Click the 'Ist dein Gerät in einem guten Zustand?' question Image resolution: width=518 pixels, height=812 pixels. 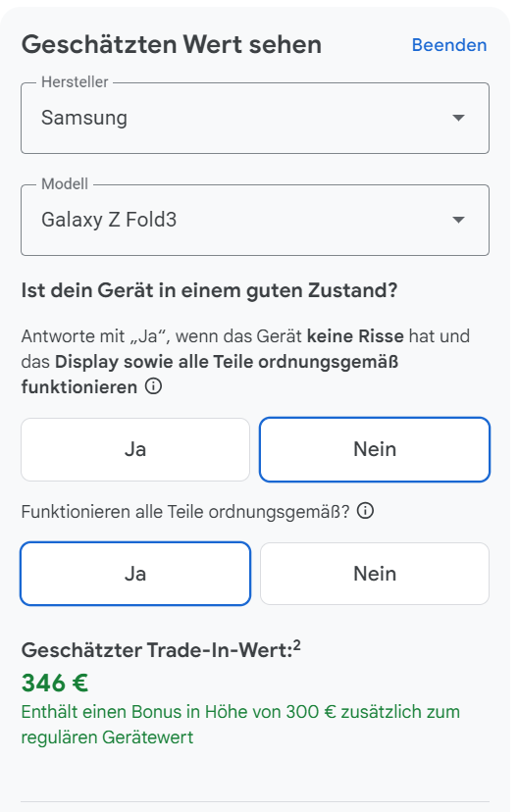[x=209, y=290]
